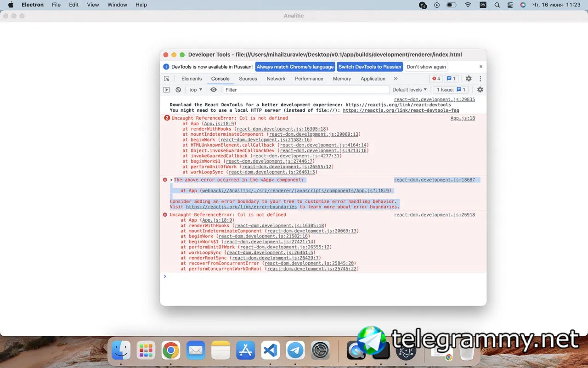Image resolution: width=588 pixels, height=368 pixels.
Task: Switch the РУ input source
Action: pos(483,5)
